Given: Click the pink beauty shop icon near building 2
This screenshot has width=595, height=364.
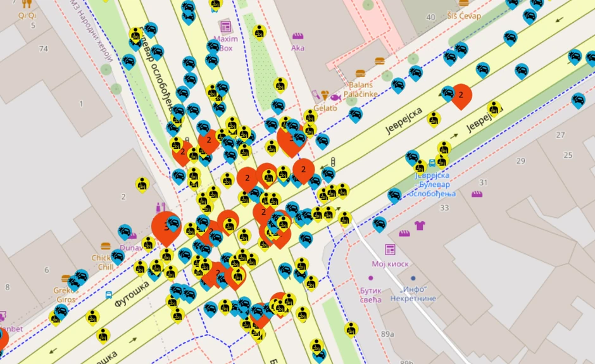Looking at the screenshot, I should [x=161, y=207].
